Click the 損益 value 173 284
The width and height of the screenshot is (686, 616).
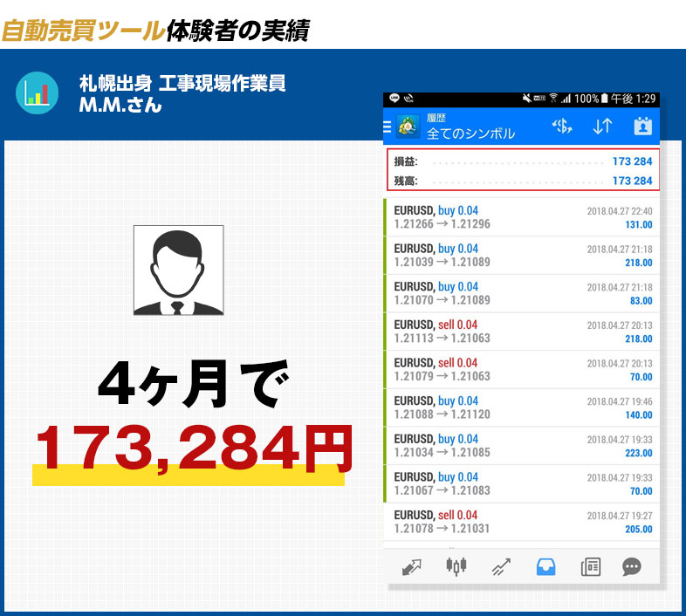click(x=632, y=161)
